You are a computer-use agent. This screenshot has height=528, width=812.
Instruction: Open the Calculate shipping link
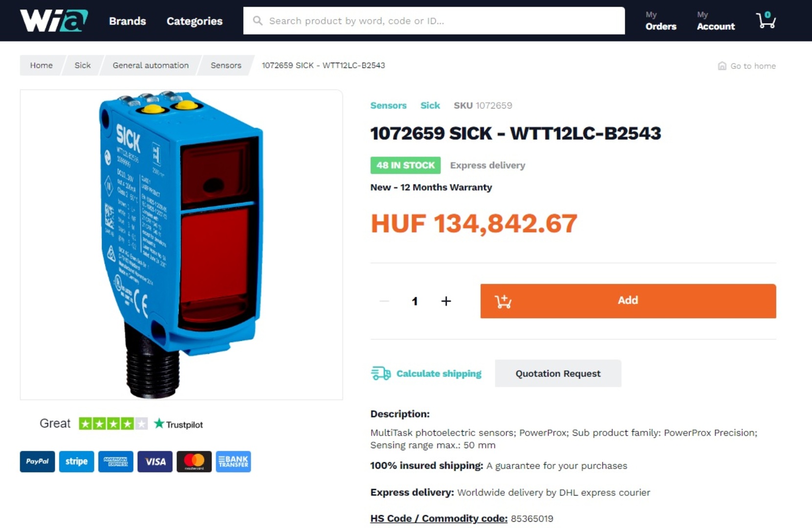(x=439, y=374)
